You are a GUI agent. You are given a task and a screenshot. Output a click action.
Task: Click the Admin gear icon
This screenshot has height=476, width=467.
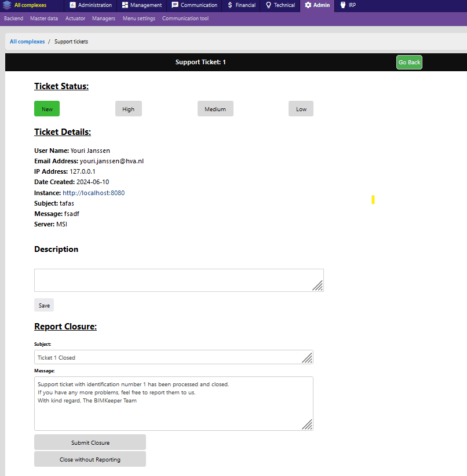(x=308, y=5)
